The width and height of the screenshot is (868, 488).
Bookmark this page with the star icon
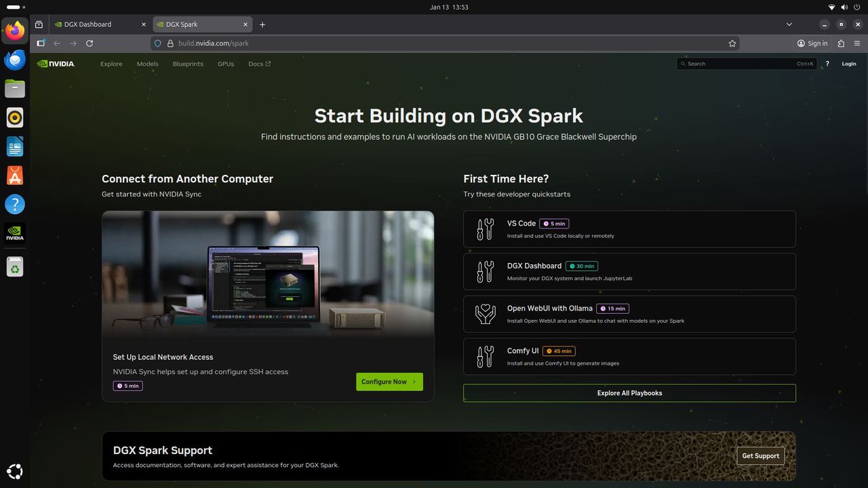click(x=732, y=43)
